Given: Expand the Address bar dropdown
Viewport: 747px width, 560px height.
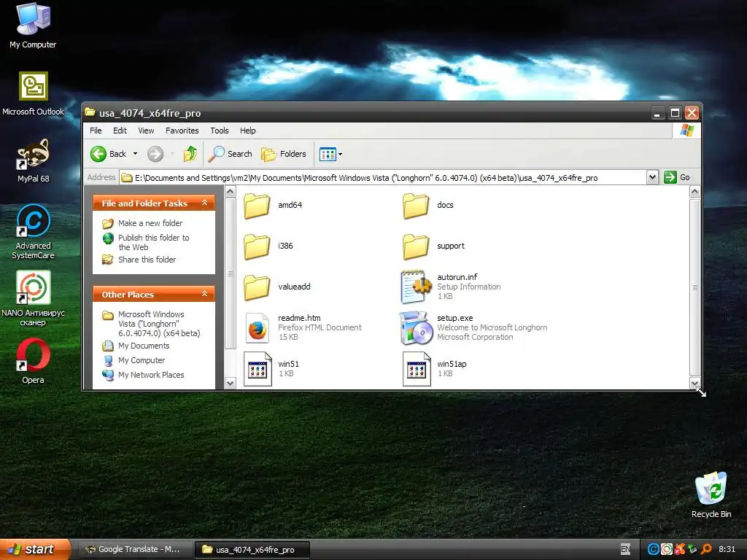Looking at the screenshot, I should pyautogui.click(x=652, y=178).
